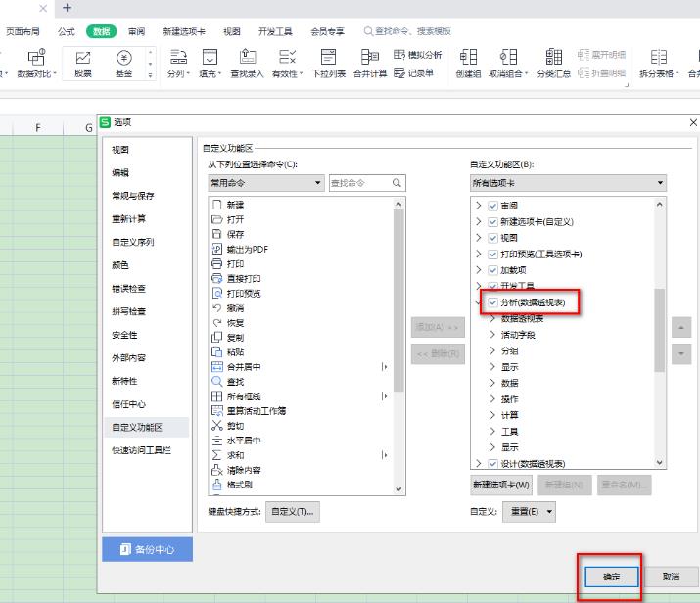This screenshot has height=603, width=700.
Task: Open the 会员专享 ribbon tab
Action: coord(327,31)
